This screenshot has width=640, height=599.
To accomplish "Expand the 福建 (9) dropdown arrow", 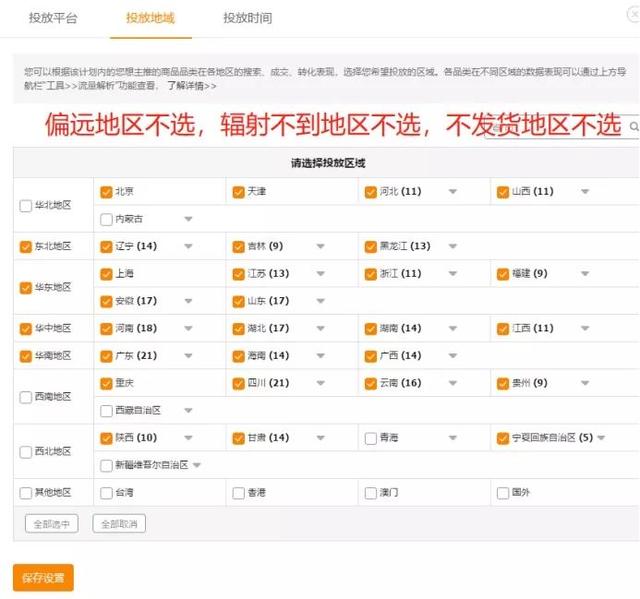I will (x=585, y=273).
